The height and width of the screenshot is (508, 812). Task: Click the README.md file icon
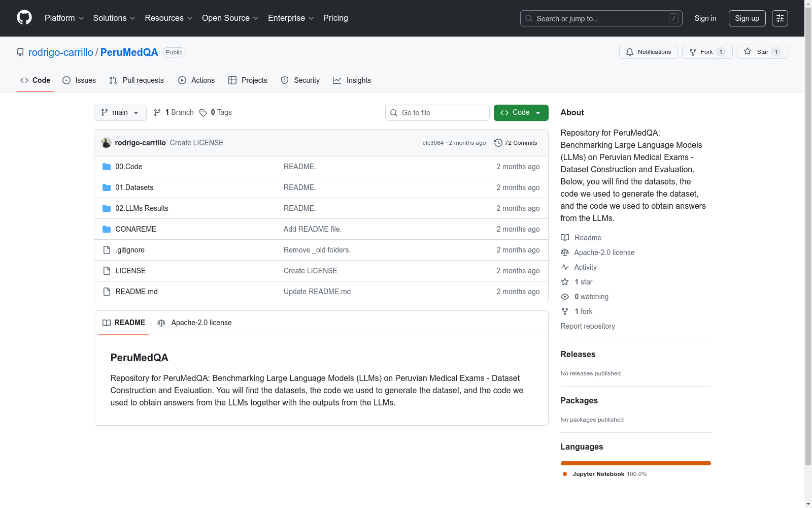coord(107,292)
